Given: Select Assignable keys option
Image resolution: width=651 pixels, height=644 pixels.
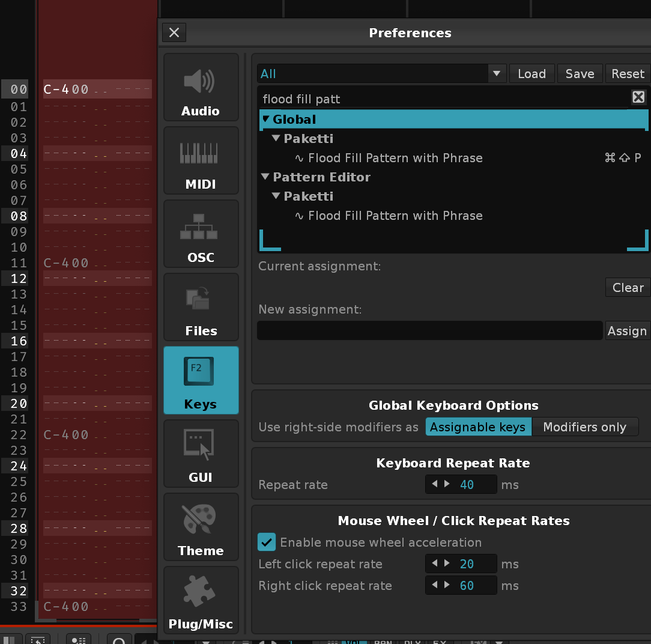Looking at the screenshot, I should coord(478,427).
